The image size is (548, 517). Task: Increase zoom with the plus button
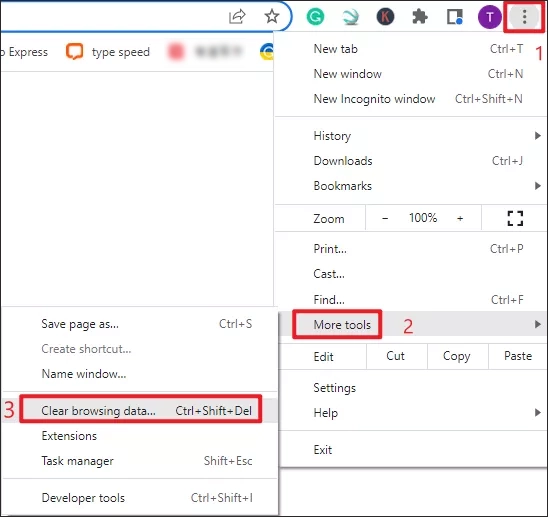tap(460, 218)
